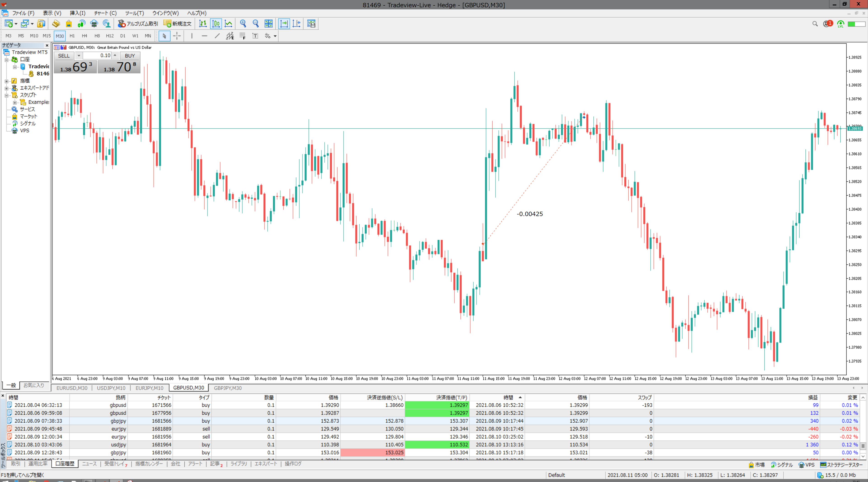Click the 1.39297 green take-profit cell
This screenshot has height=482, width=868.
(x=437, y=405)
